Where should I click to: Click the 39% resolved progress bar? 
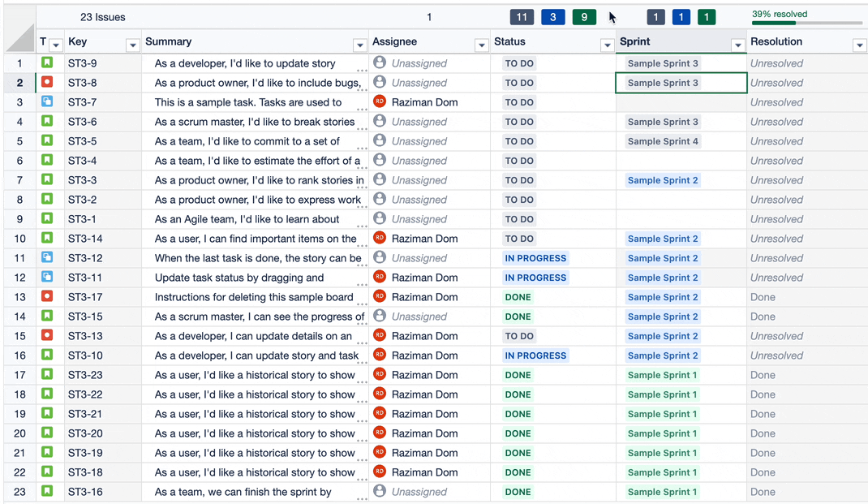pyautogui.click(x=806, y=23)
